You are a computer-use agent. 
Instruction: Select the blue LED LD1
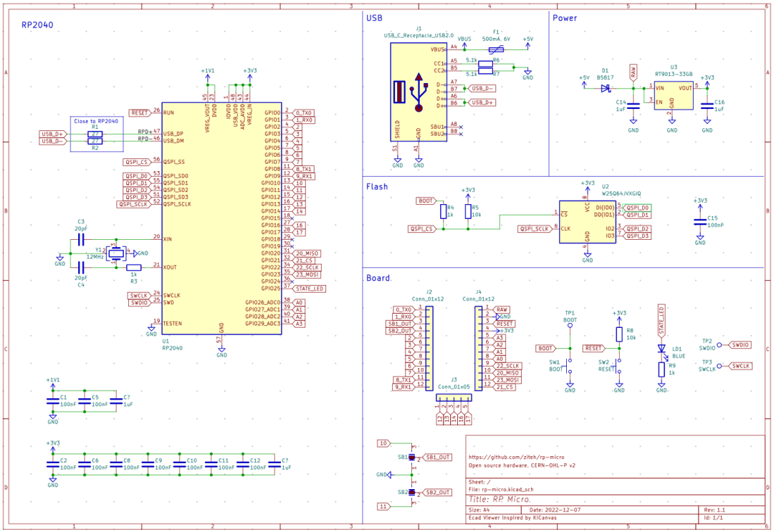pos(661,349)
